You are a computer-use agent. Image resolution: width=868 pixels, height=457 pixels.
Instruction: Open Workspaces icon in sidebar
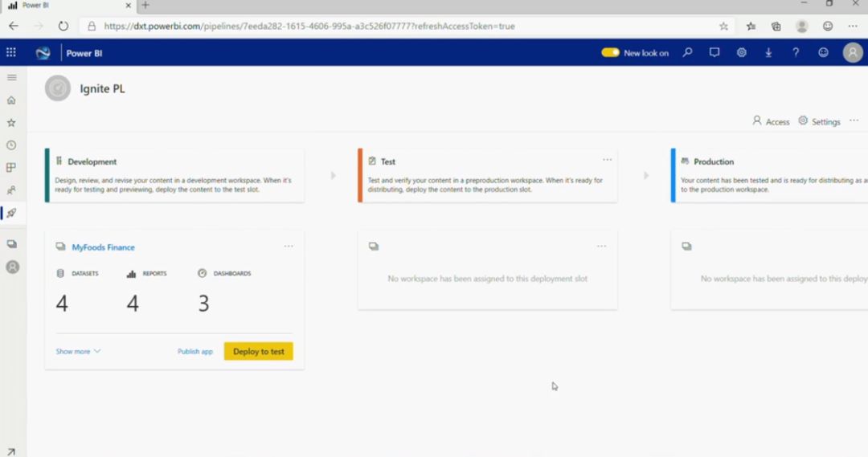tap(11, 244)
